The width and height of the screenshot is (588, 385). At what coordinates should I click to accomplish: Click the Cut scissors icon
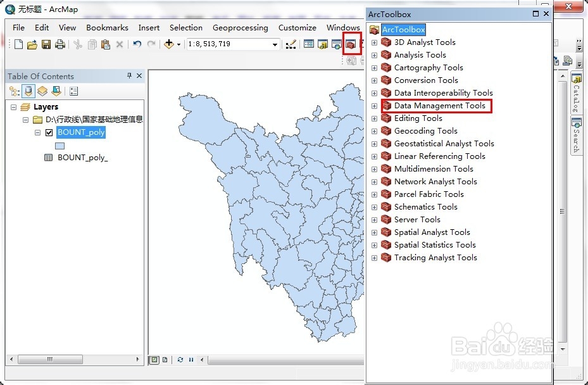click(78, 44)
